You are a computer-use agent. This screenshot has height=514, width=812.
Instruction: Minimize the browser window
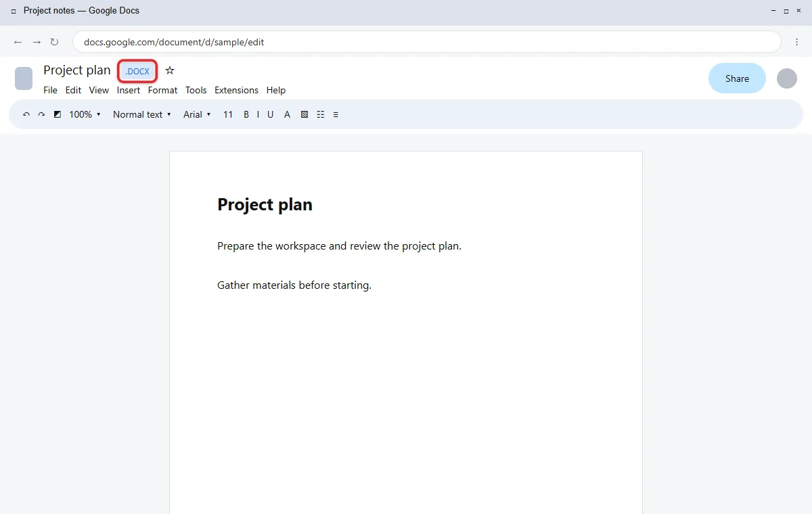pyautogui.click(x=773, y=11)
